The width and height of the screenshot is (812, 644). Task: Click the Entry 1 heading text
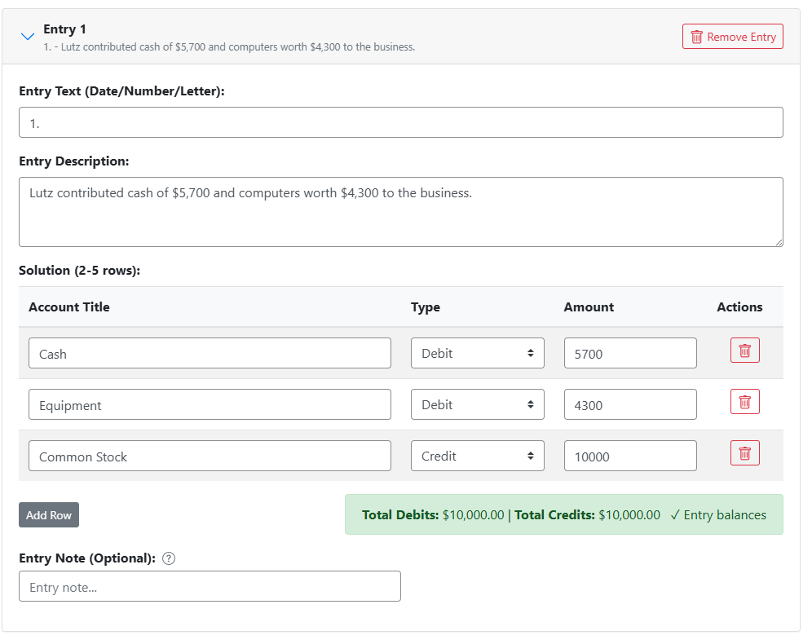click(64, 29)
